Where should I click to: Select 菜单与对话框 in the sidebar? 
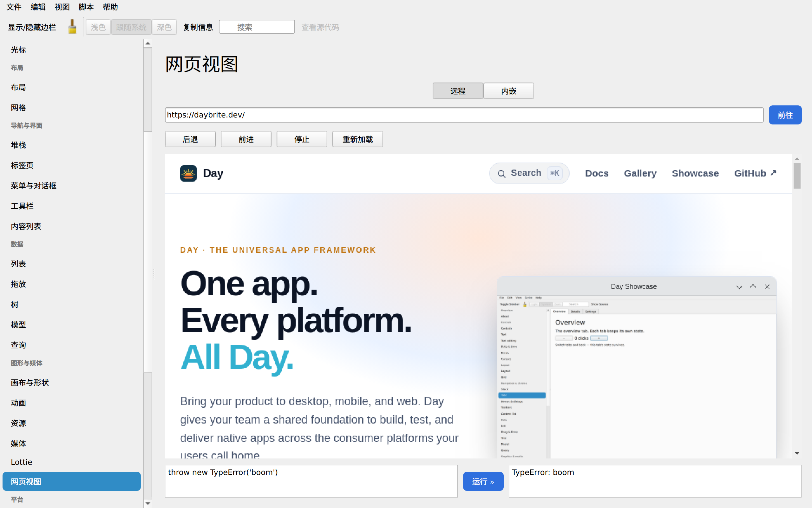[71, 186]
